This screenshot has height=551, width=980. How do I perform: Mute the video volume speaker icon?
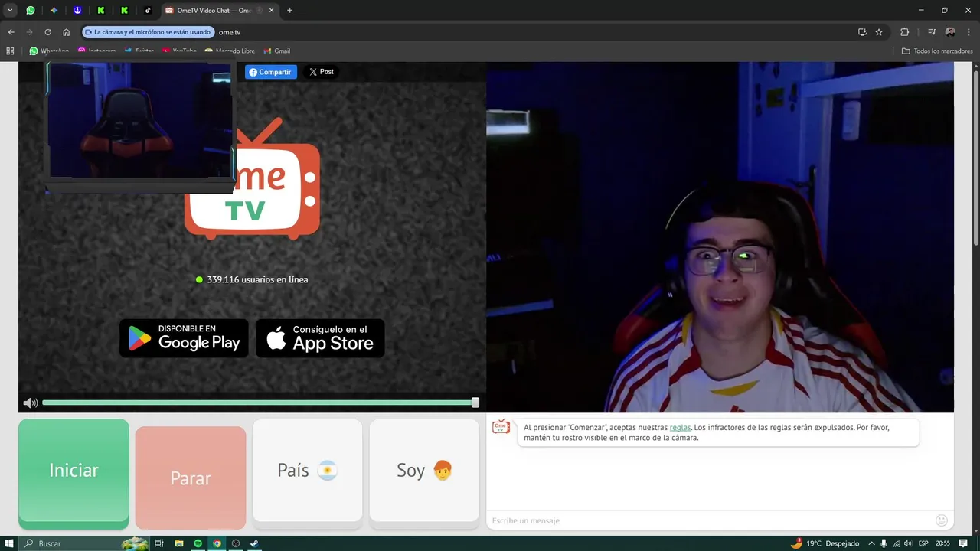pos(30,403)
